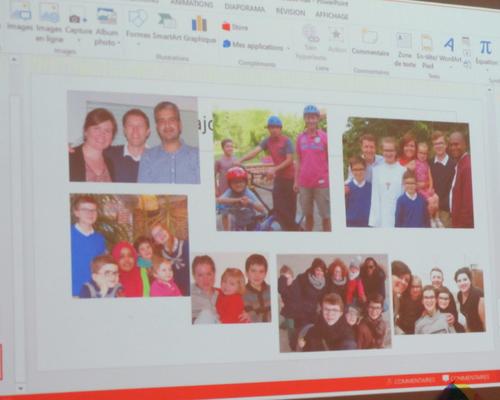
Task: Click the thumbnail pane scroll down arrow
Action: (20, 388)
